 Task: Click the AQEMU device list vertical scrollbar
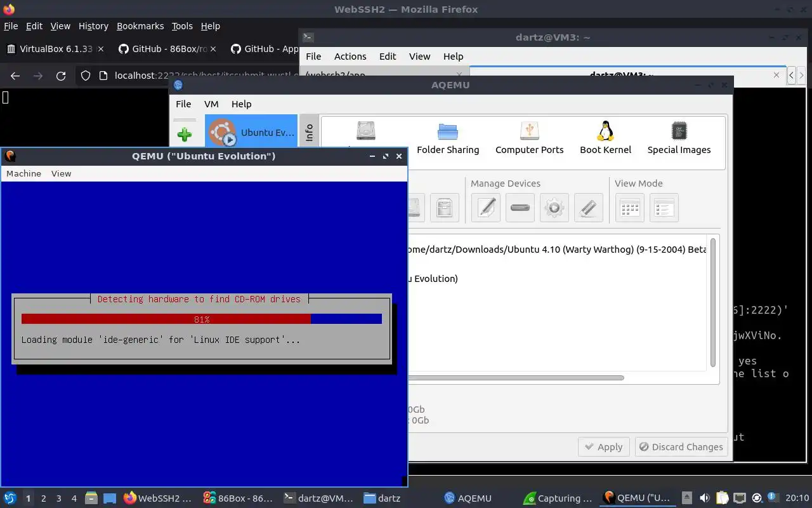pyautogui.click(x=713, y=302)
